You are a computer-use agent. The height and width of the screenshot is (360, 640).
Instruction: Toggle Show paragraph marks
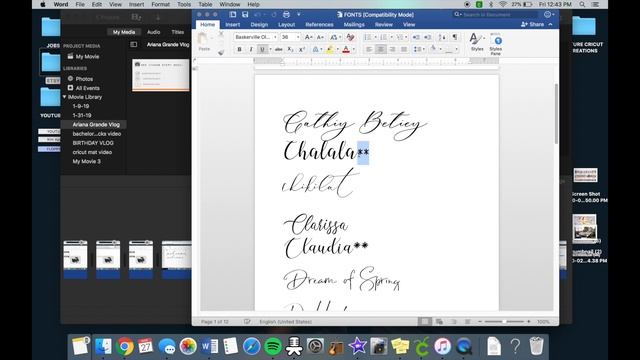[x=454, y=37]
